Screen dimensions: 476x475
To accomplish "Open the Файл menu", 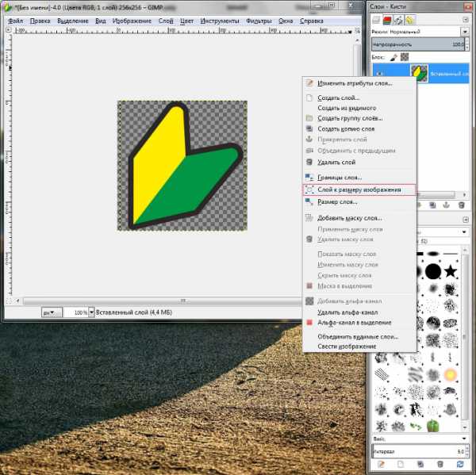I will 16,21.
